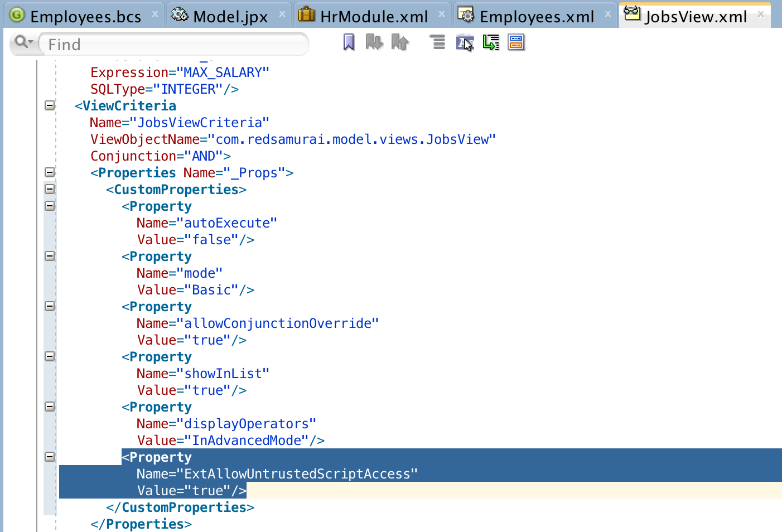This screenshot has height=532, width=782.
Task: Click the Go to Next Bookmark icon
Action: click(374, 42)
